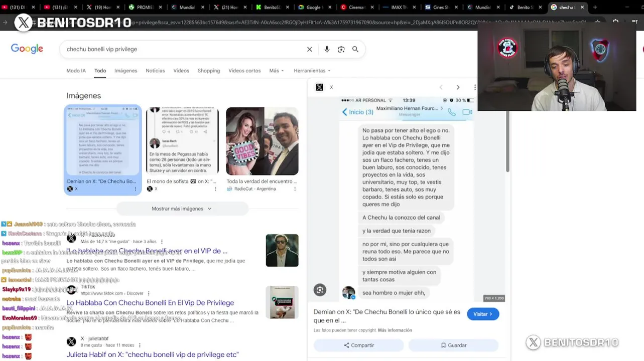Submit search with the magnifier icon
This screenshot has width=644, height=361.
355,49
